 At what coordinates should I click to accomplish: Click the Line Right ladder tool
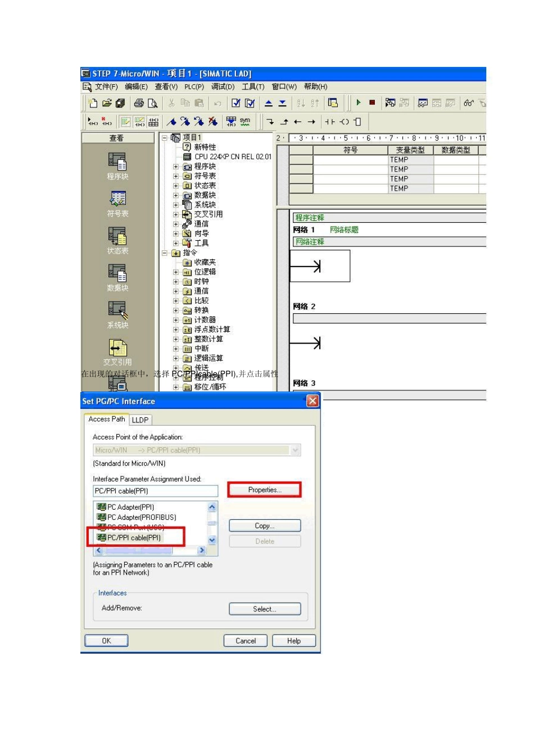pyautogui.click(x=311, y=121)
